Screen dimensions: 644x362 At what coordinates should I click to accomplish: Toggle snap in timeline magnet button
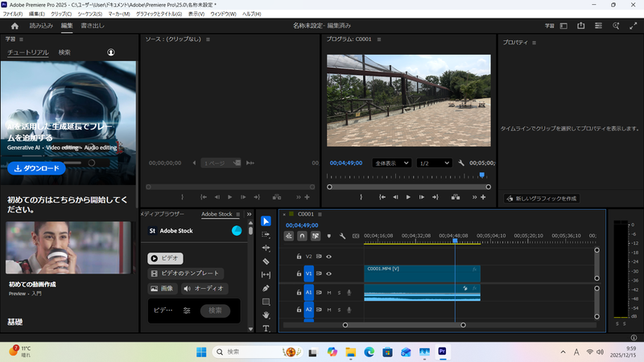pyautogui.click(x=302, y=236)
